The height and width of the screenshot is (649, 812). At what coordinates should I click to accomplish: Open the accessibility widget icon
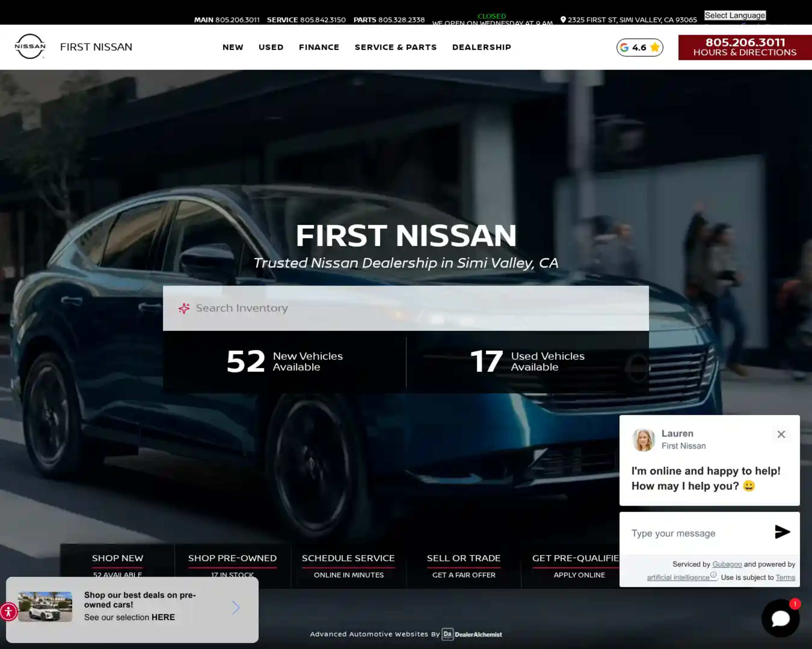(x=8, y=611)
